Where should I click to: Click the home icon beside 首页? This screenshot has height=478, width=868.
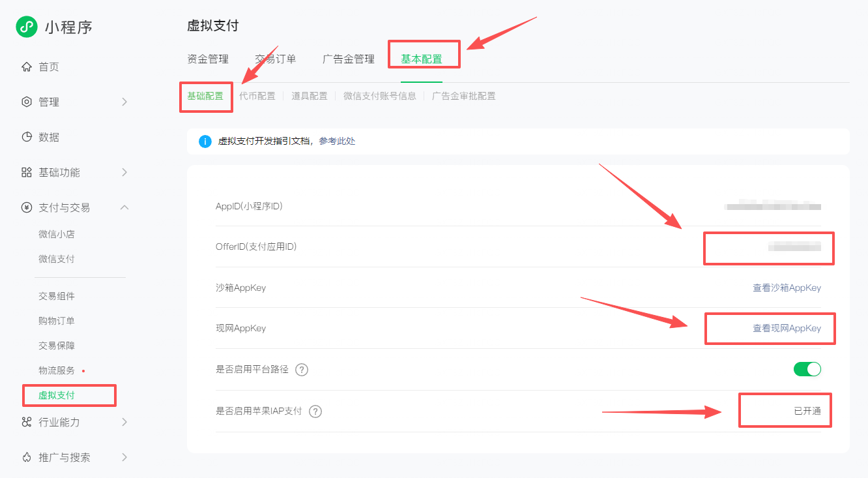click(x=27, y=67)
